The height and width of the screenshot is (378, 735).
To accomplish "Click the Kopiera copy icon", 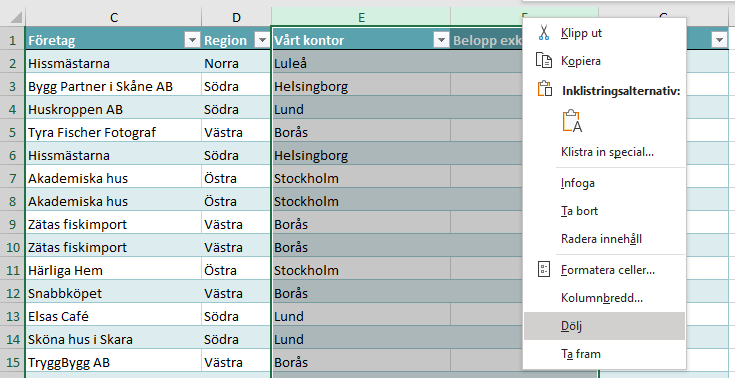I will 544,60.
